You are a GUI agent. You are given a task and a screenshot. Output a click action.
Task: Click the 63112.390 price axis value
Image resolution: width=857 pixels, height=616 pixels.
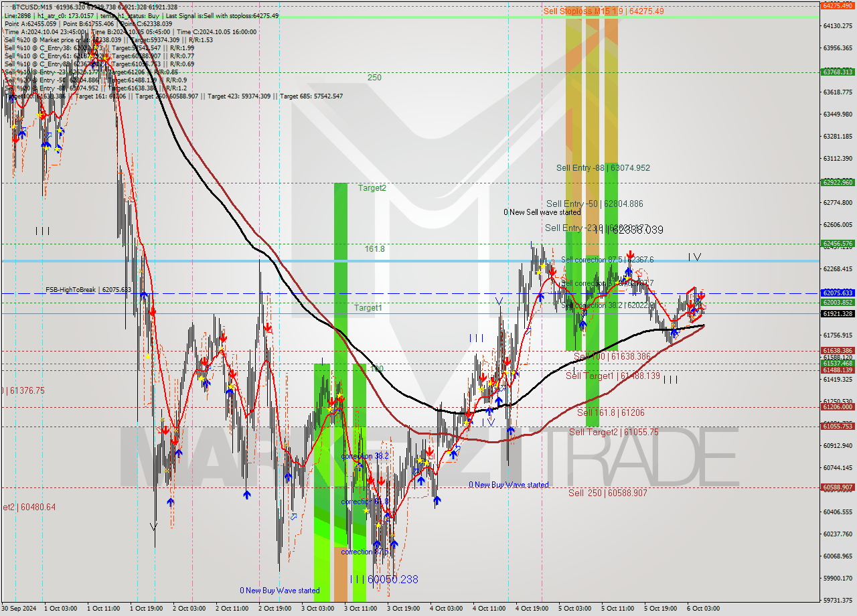click(x=838, y=159)
